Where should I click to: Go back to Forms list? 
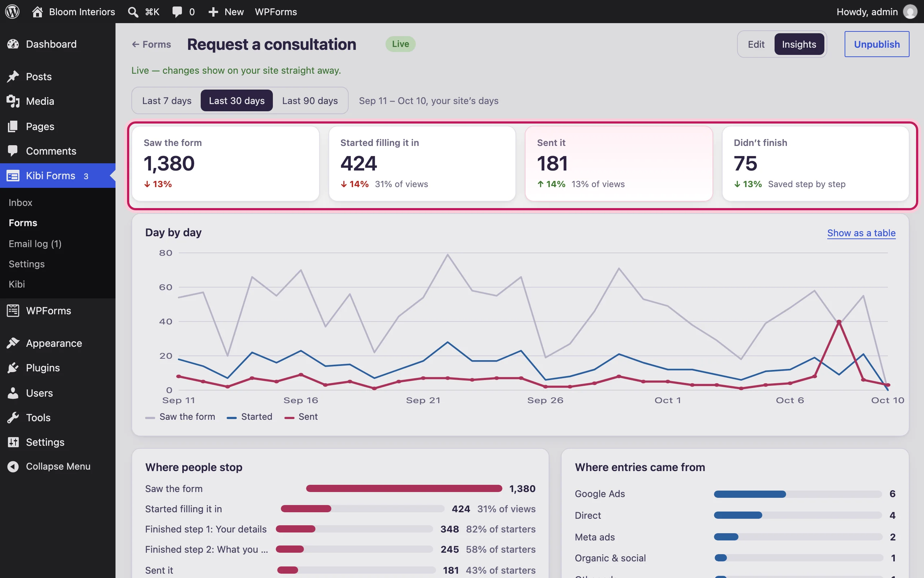[151, 44]
